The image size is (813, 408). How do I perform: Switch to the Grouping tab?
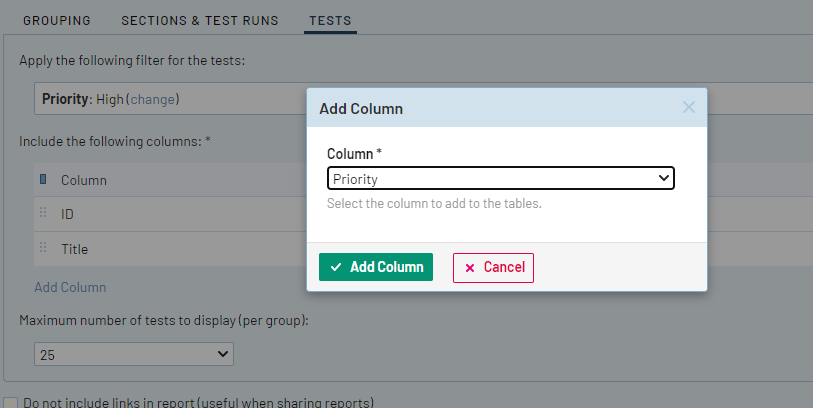pos(56,20)
